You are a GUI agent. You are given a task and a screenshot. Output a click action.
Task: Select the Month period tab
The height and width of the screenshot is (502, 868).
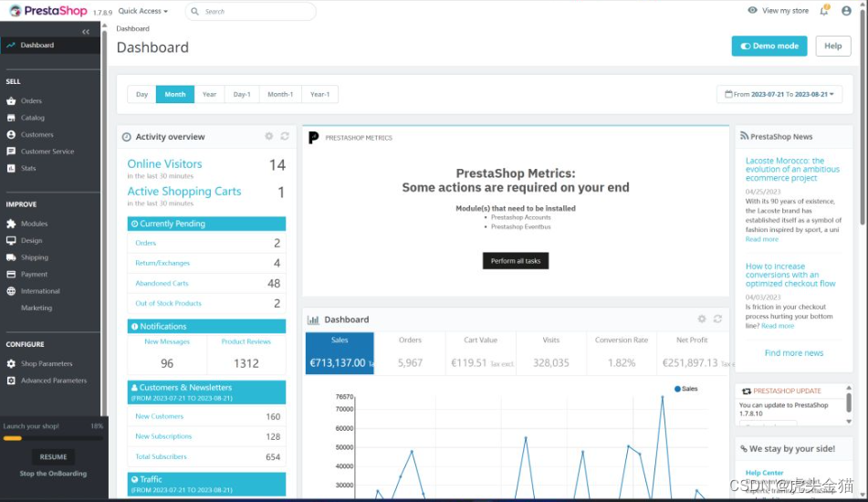175,94
